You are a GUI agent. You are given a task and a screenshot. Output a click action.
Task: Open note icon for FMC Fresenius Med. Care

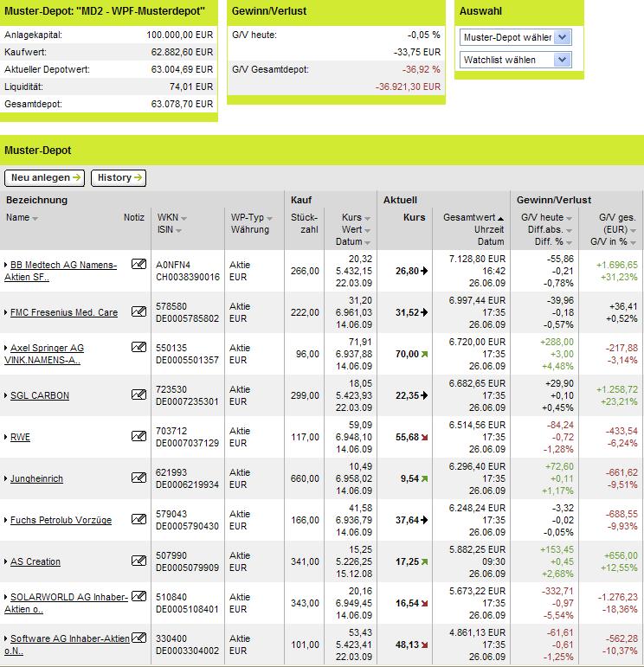[x=138, y=311]
